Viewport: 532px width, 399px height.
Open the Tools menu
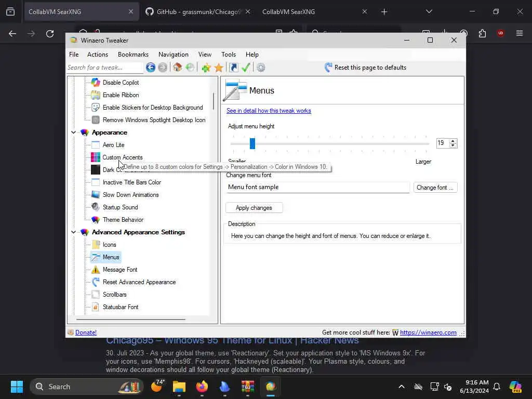pos(229,55)
